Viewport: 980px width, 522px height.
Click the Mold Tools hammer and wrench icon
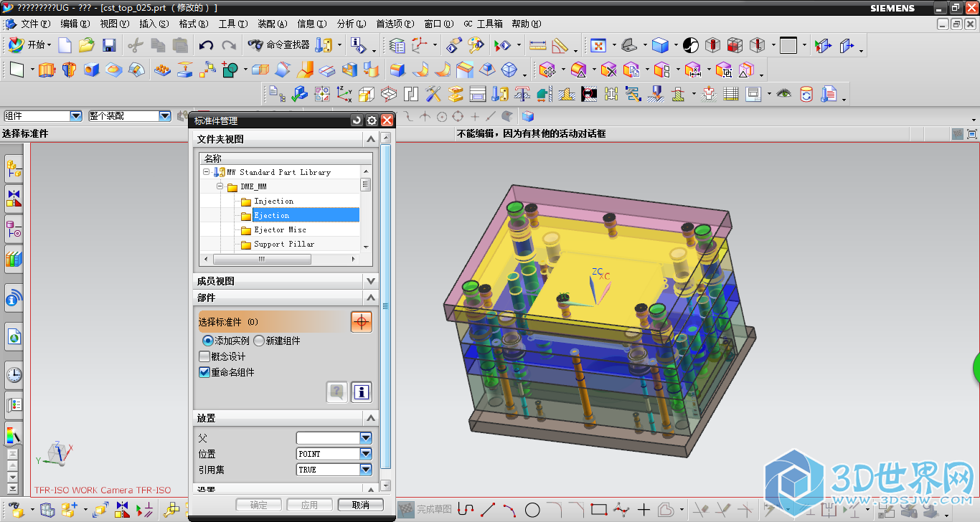(433, 93)
